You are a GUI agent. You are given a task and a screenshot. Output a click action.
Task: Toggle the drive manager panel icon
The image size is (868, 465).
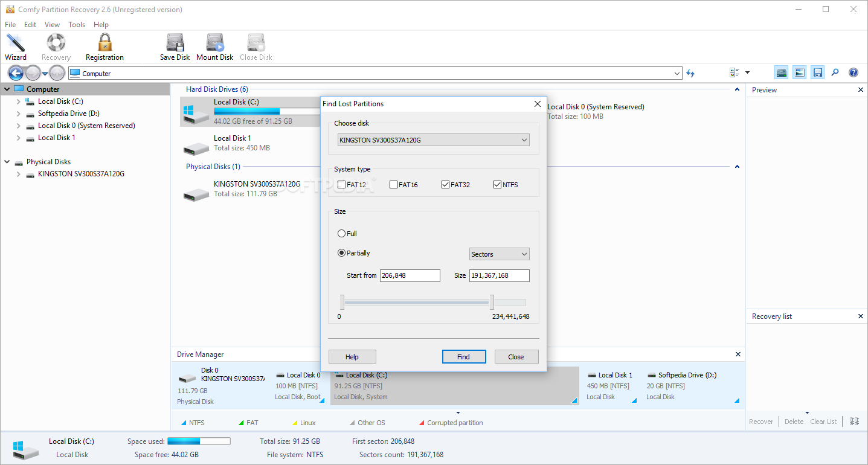click(x=782, y=72)
